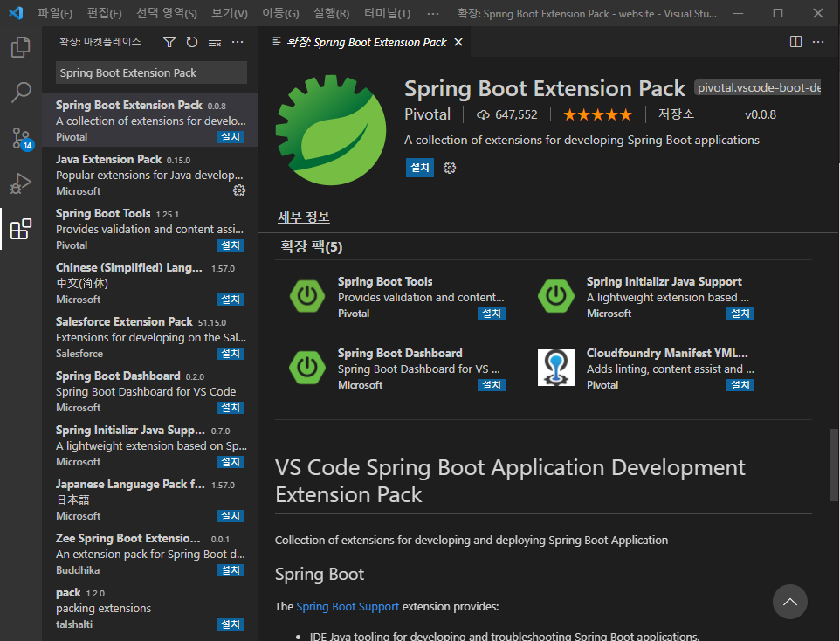
Task: Refresh the marketplace extension list
Action: coord(190,41)
